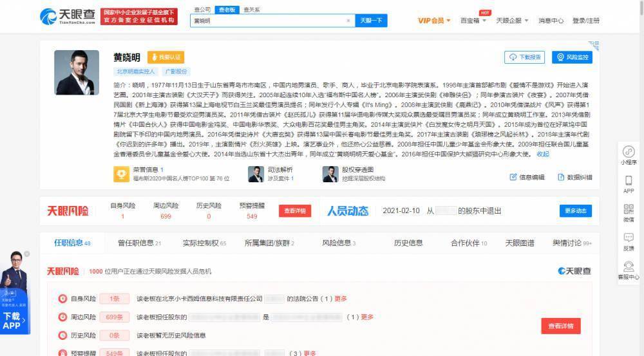
Task: Show the 微信 QR code icon
Action: (629, 209)
